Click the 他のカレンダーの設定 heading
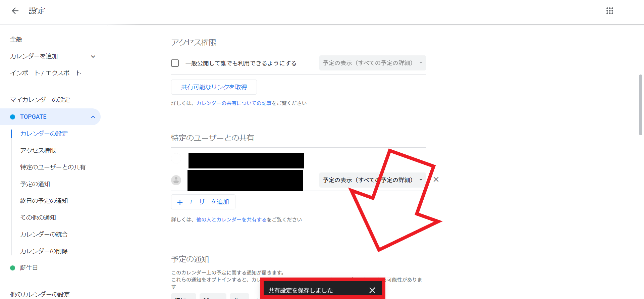 click(x=40, y=294)
